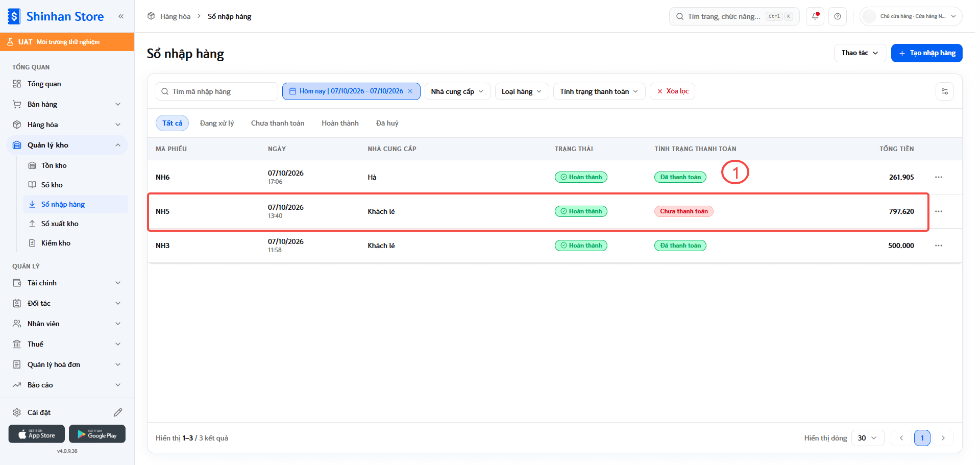The width and height of the screenshot is (980, 465).
Task: Open the help question-mark icon
Action: [838, 16]
